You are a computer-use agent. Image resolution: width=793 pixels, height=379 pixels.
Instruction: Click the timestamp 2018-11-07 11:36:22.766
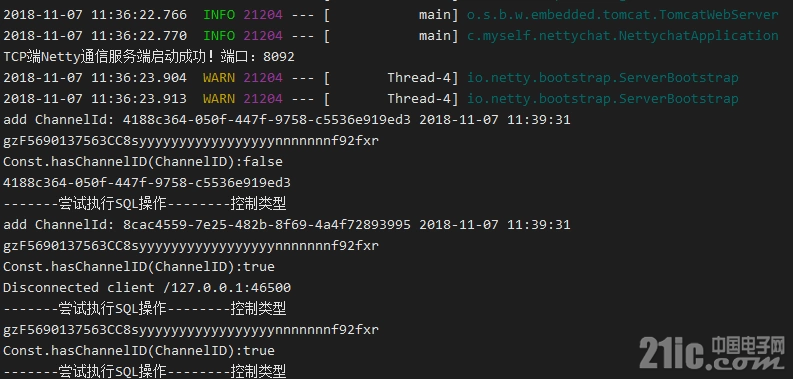[x=95, y=15]
